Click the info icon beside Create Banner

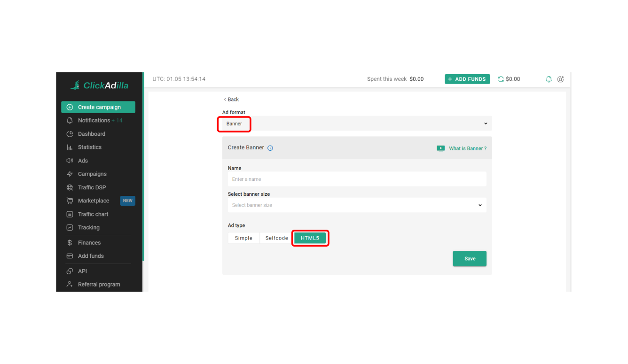coord(270,148)
